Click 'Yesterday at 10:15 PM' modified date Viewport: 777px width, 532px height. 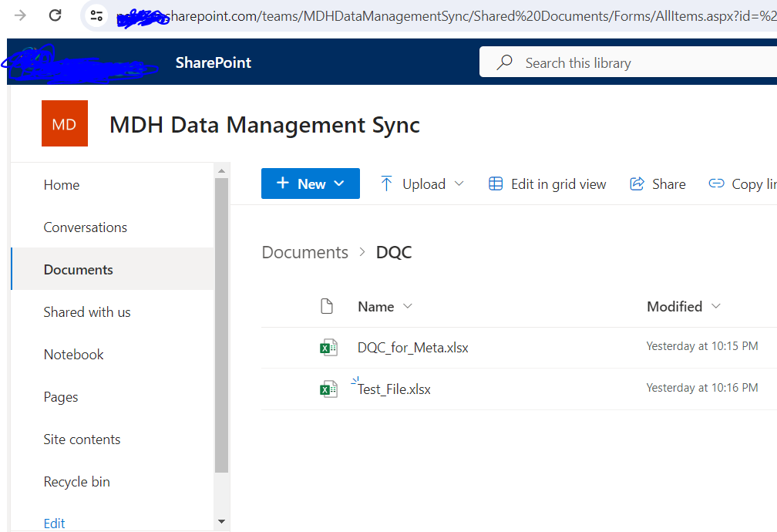tap(702, 346)
